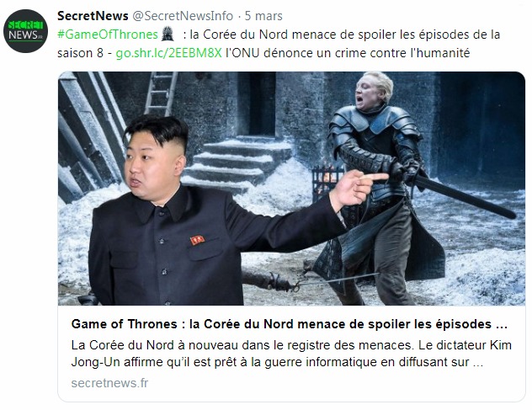The image size is (532, 410).
Task: Follow the go.shr.lc/2EEBM8X short link
Action: point(168,53)
